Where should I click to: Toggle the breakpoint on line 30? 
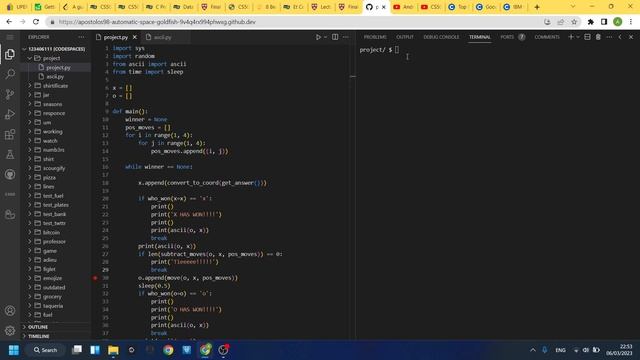(95, 278)
